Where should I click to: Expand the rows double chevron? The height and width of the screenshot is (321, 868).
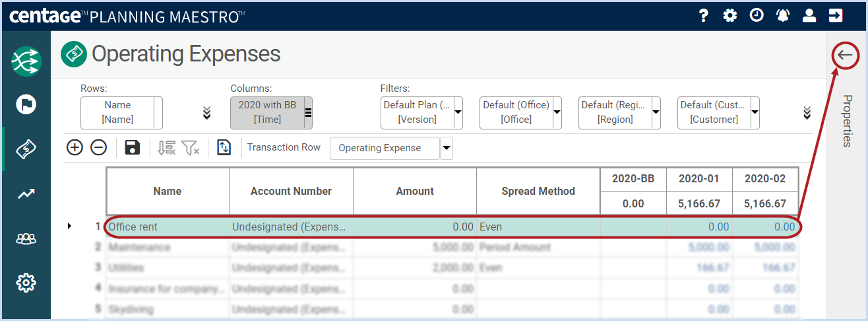point(206,113)
